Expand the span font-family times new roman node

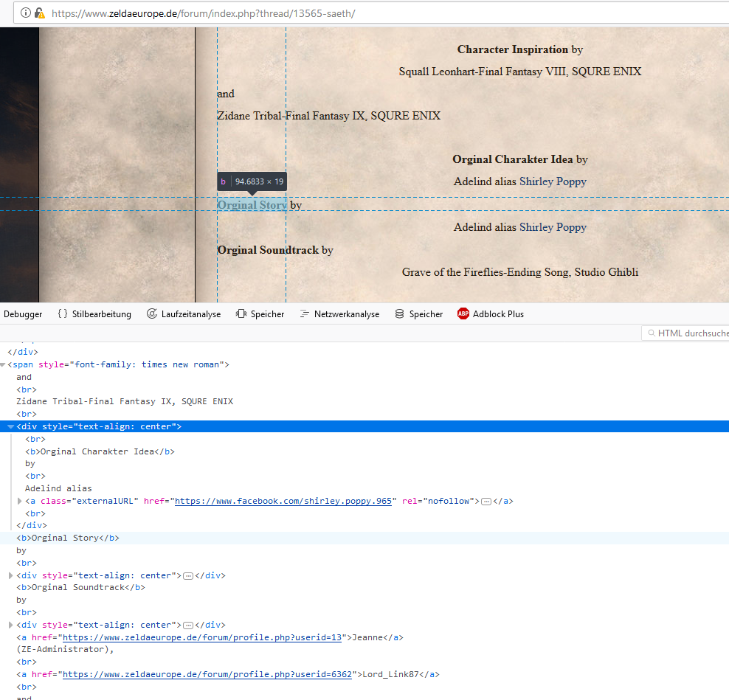4,365
